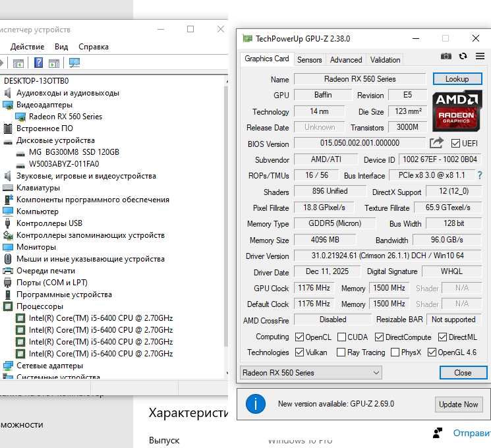The image size is (491, 448).
Task: Select MG BG300M8 SSD 120GB disk entry
Action: (74, 152)
